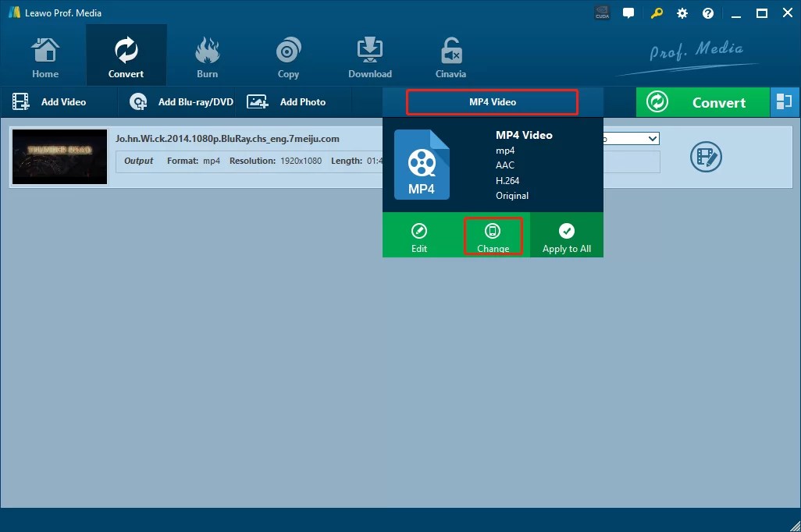Select the Convert tab
The image size is (801, 532).
pyautogui.click(x=126, y=55)
